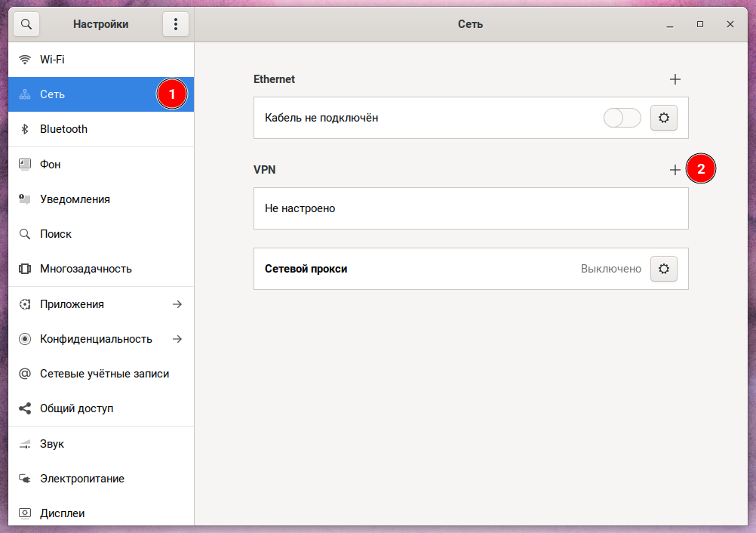Open network proxy gear settings
This screenshot has height=533, width=756.
664,269
